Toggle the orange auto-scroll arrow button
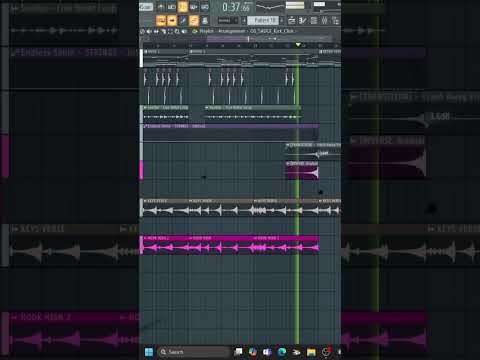The width and height of the screenshot is (480, 360). coord(172,21)
